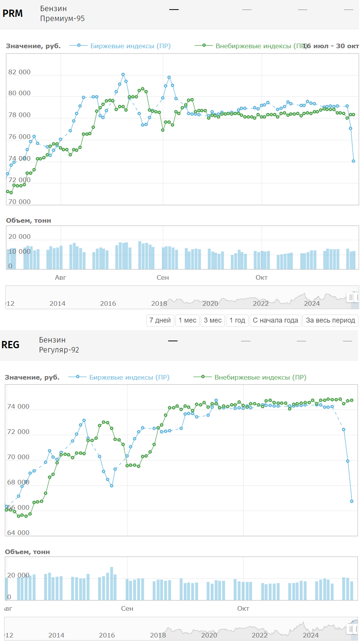The image size is (363, 644).
Task: Click the lowest final blue point in REG chart
Action: pyautogui.click(x=352, y=501)
